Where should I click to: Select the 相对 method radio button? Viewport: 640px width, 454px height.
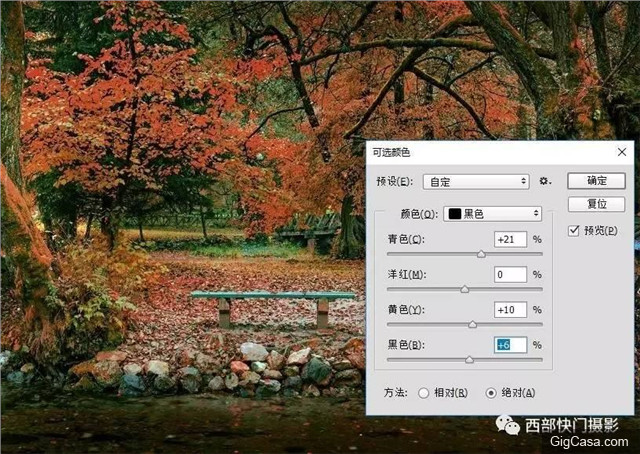point(423,393)
